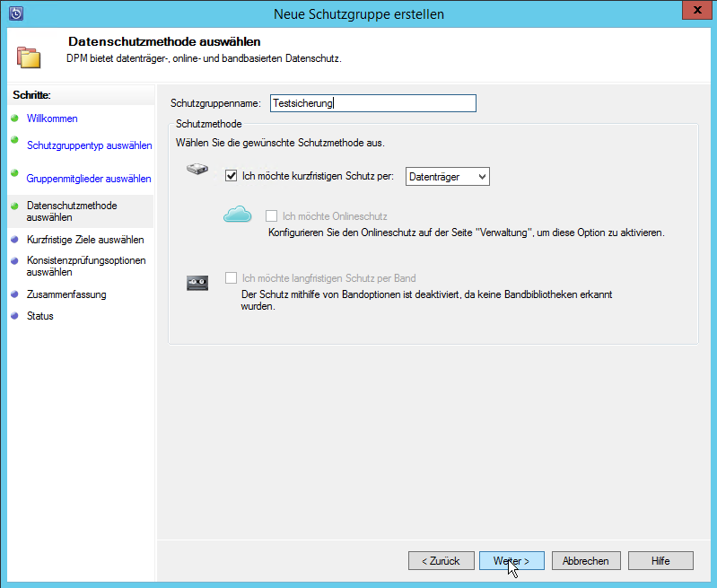Toggle 'Ich möchte langfristigen Schutz per Band' checkbox
This screenshot has width=717, height=588.
point(232,278)
